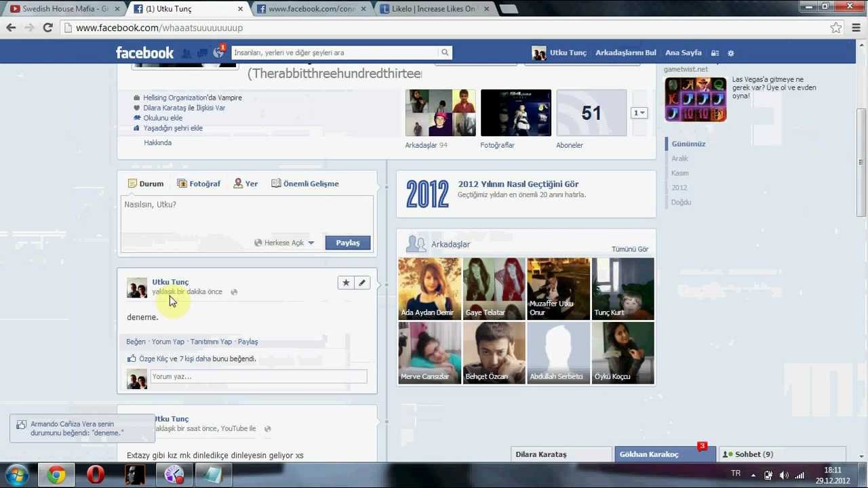Open Öykü Koçcu friend thumbnail
Screen dimensions: 868x488
click(x=623, y=352)
